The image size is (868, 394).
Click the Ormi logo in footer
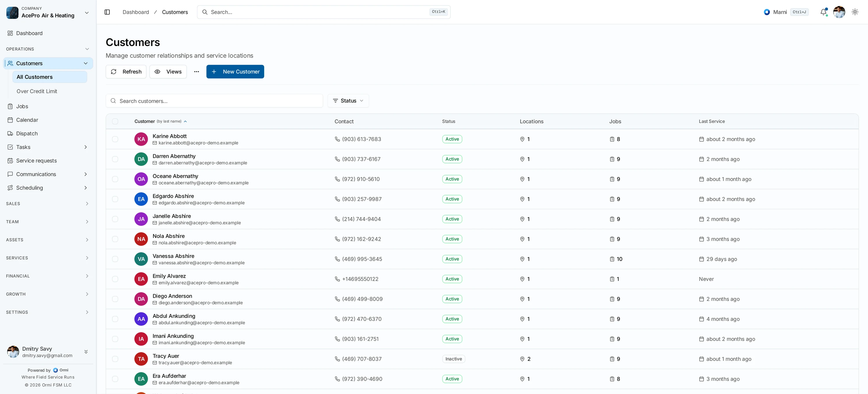click(x=56, y=370)
